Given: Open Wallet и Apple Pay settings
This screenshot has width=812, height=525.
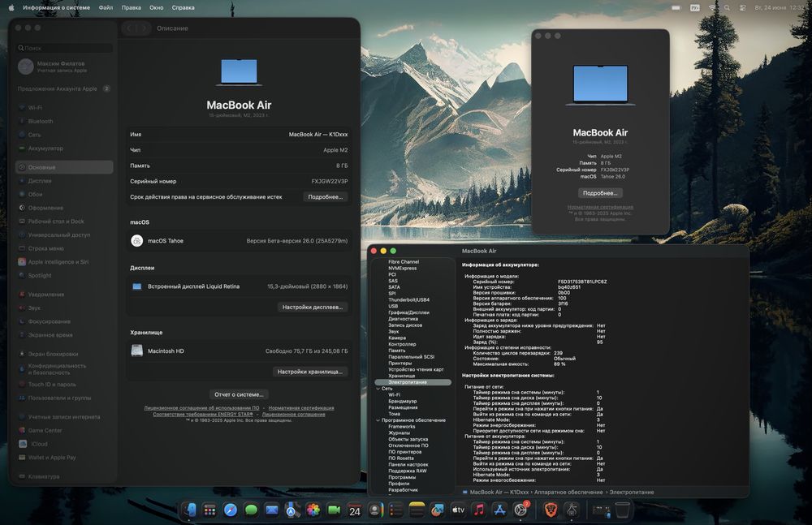Looking at the screenshot, I should click(x=64, y=457).
